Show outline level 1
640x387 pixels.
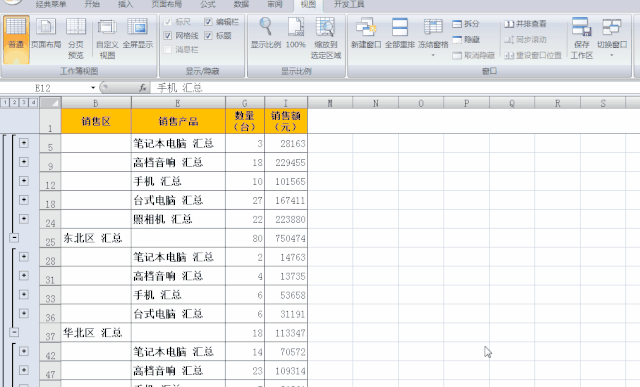[5, 102]
